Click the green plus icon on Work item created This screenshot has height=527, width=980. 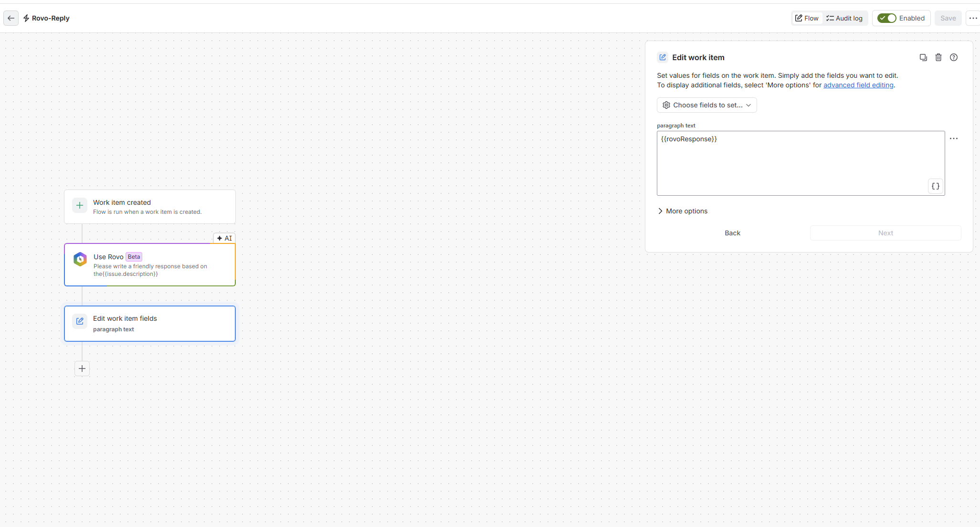point(80,206)
